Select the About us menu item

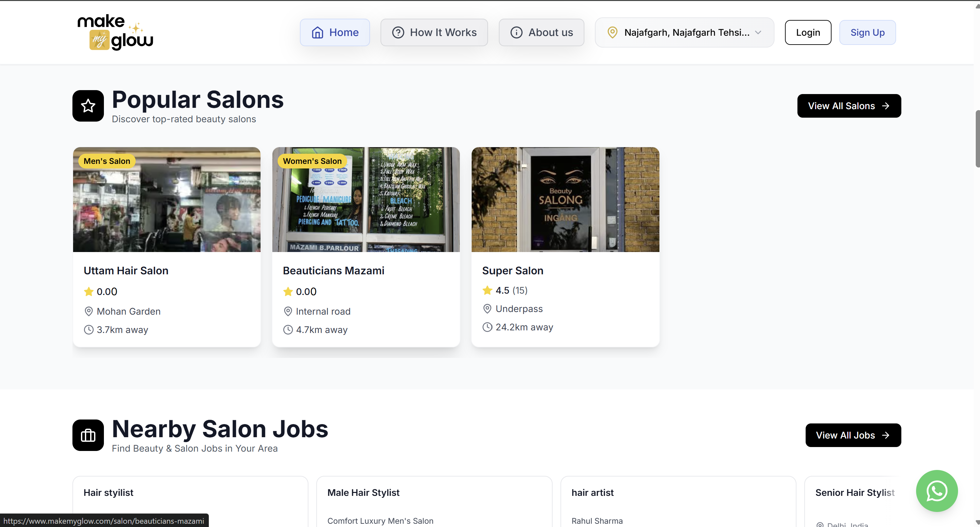541,32
